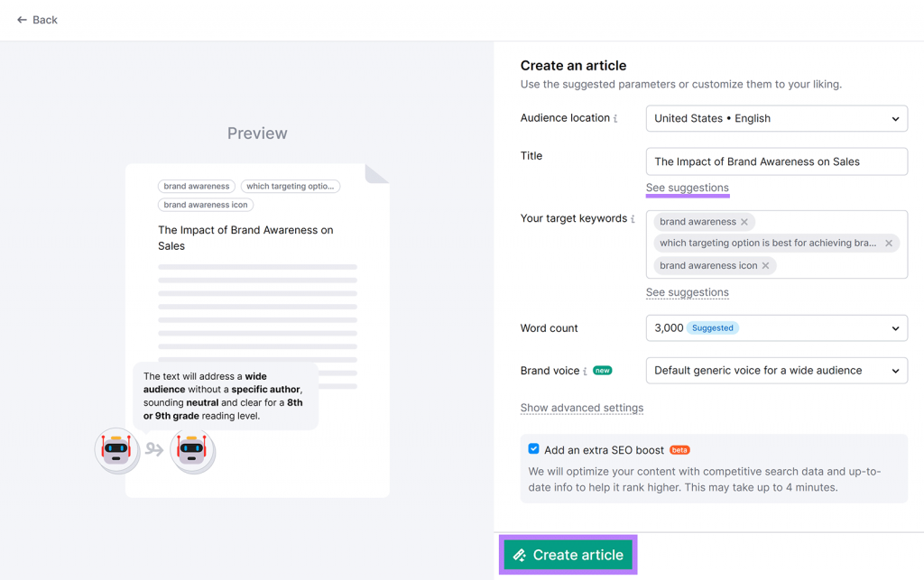
Task: Click the Back arrow icon
Action: pos(22,20)
